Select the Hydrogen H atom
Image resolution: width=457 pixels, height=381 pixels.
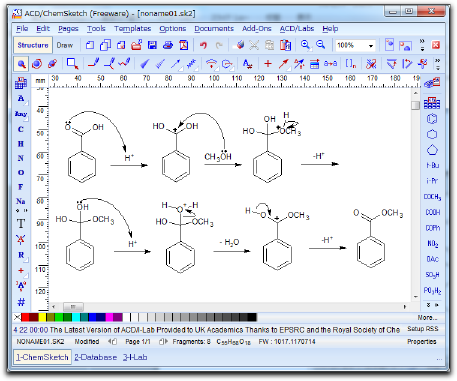point(21,144)
